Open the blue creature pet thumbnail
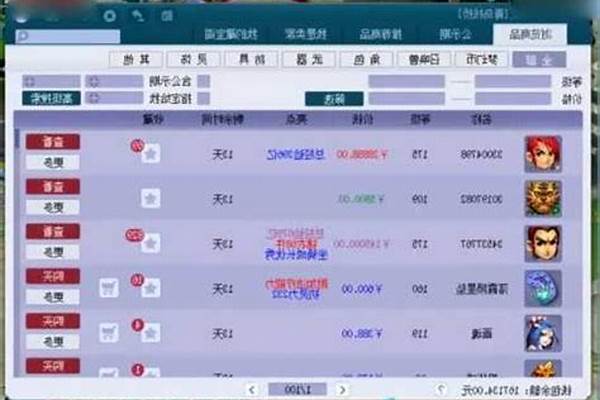600x400 pixels. 543,333
